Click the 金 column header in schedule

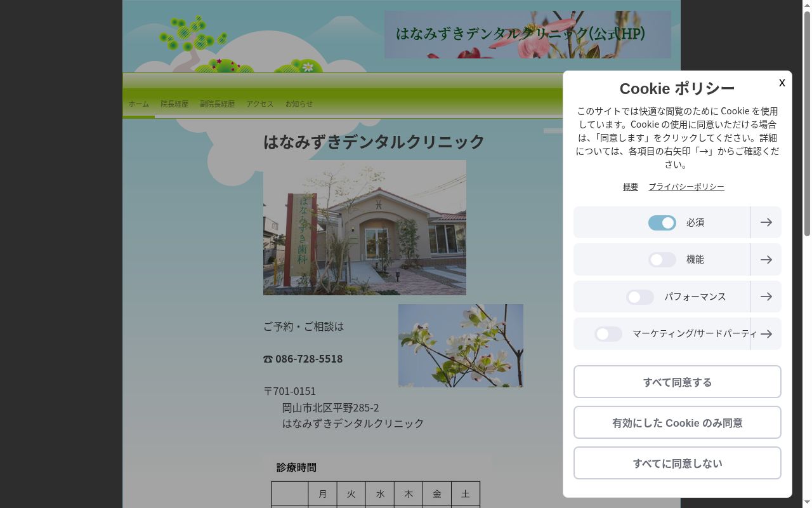click(437, 494)
